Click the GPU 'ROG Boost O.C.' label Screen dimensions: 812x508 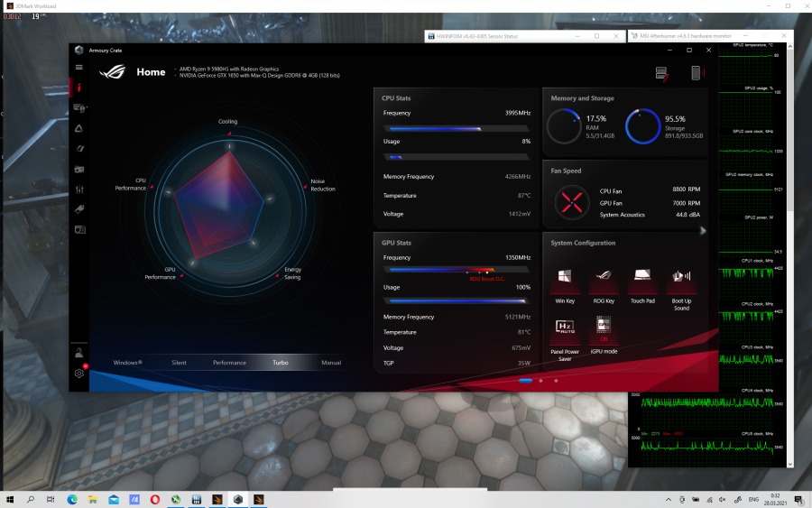(487, 279)
